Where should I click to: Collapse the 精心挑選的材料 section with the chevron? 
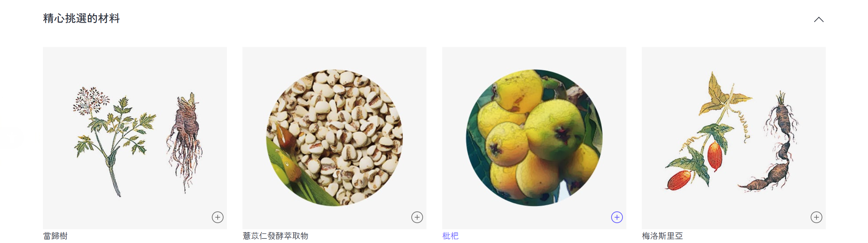pos(819,20)
